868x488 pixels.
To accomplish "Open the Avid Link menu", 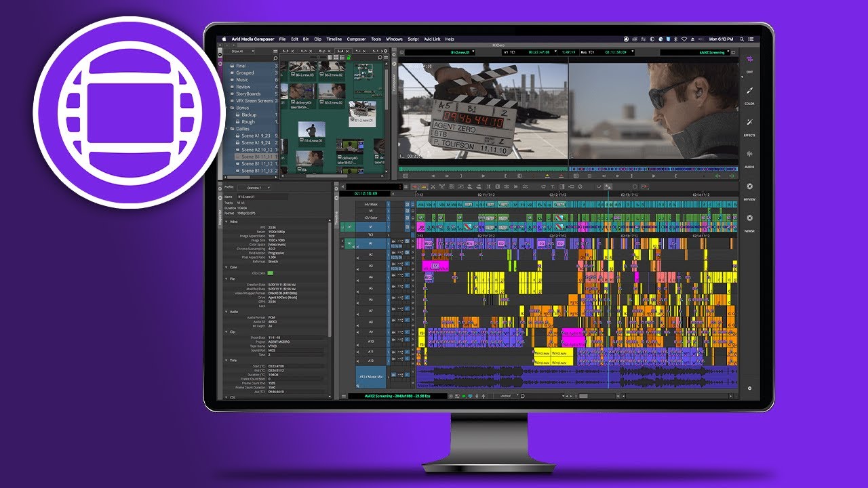I will point(432,39).
